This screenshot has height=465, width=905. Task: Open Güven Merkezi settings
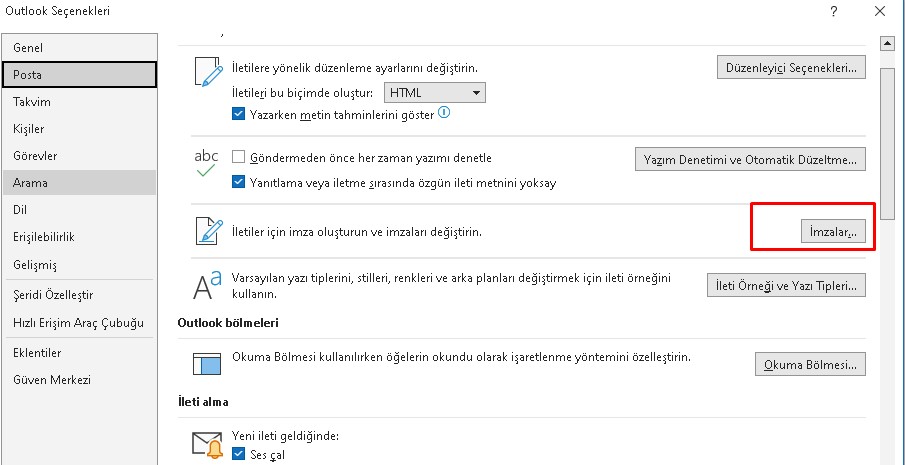coord(79,380)
